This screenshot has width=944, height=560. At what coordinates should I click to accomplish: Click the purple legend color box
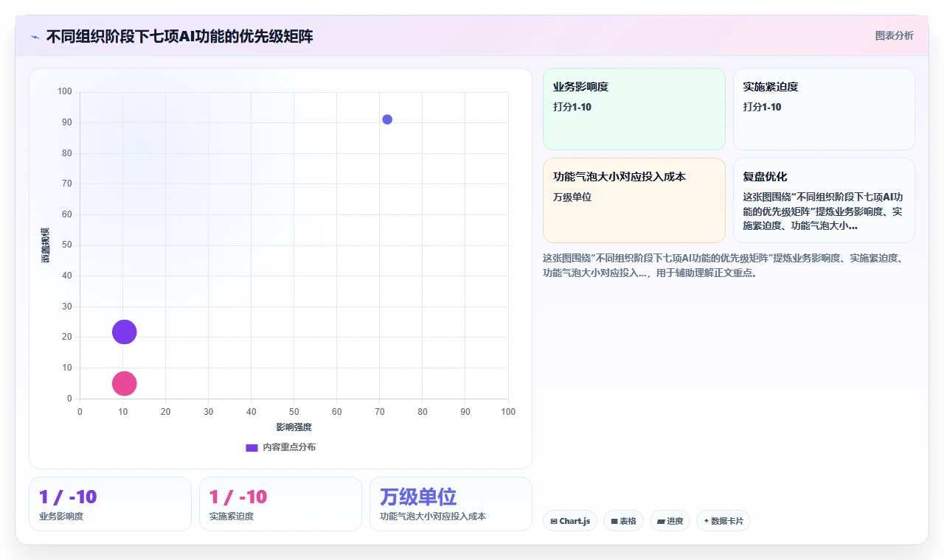[x=251, y=448]
